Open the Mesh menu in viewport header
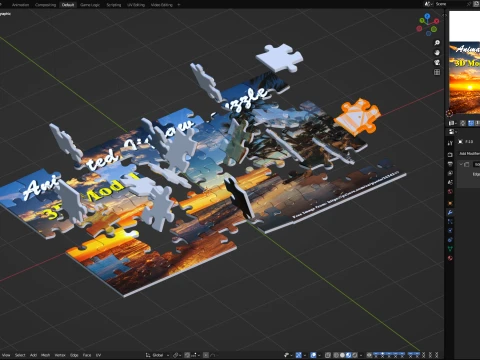 point(45,355)
